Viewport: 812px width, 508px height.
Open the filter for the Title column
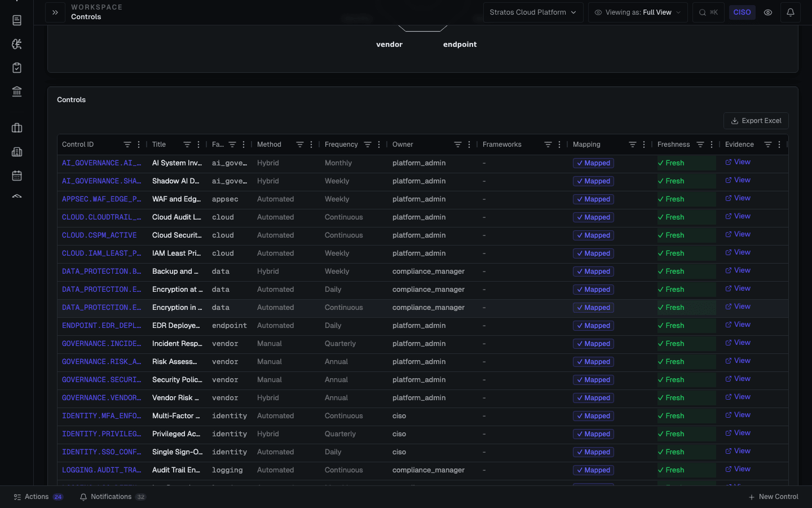187,144
